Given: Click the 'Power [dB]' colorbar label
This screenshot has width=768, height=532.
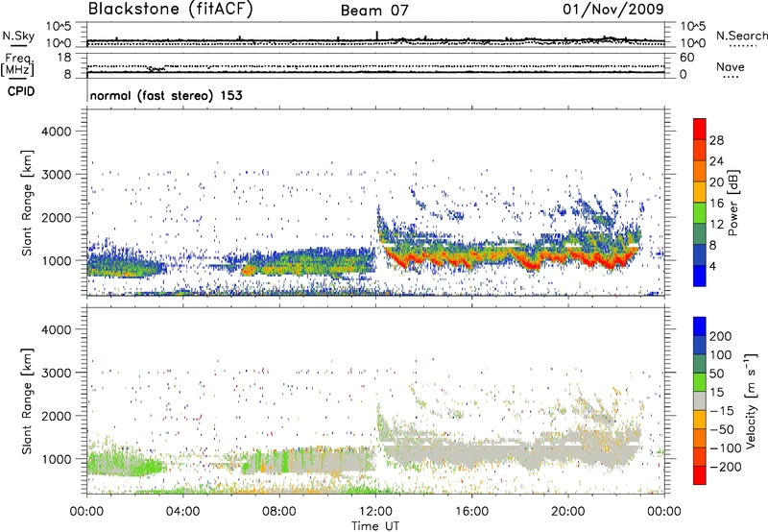Looking at the screenshot, I should point(732,203).
